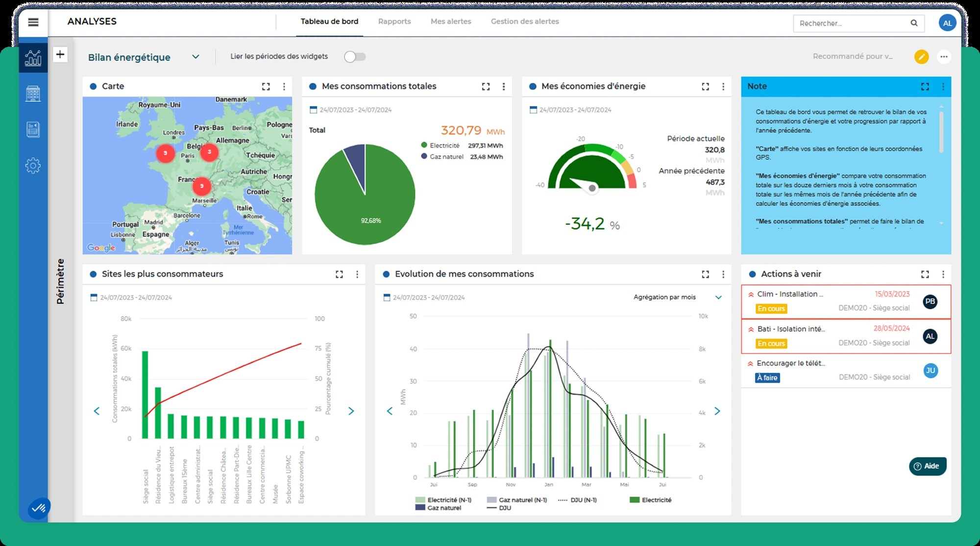The height and width of the screenshot is (546, 980).
Task: Switch to the Rapports tab
Action: 394,22
